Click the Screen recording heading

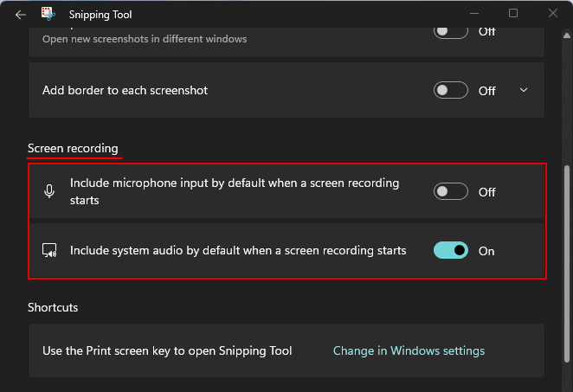coord(73,148)
